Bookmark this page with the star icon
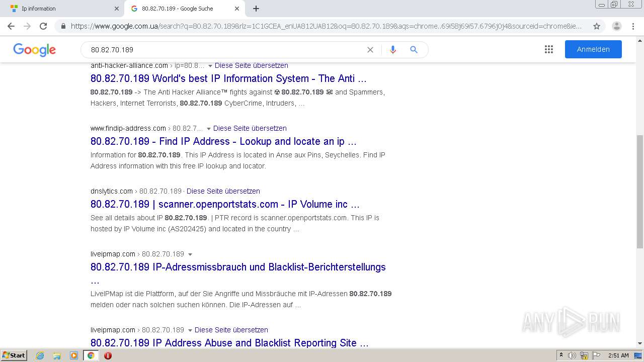The image size is (644, 362). coord(597,26)
